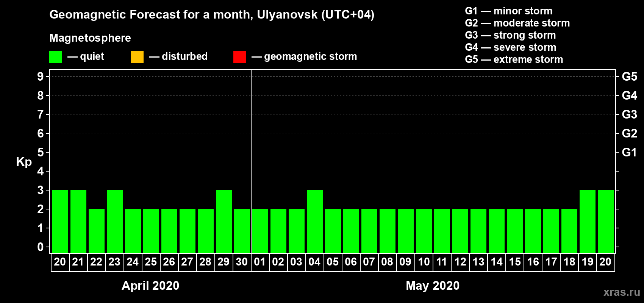The width and height of the screenshot is (644, 303).
Task: Click the Kp axis value 0
Action: (41, 247)
